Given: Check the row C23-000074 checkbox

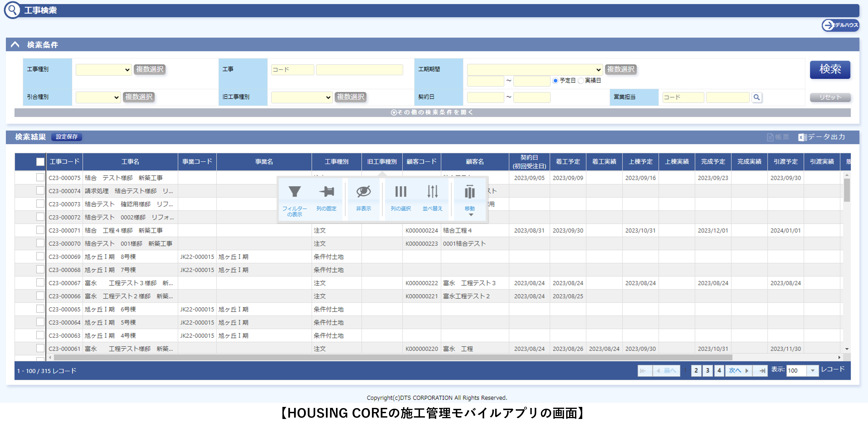Looking at the screenshot, I should (40, 191).
